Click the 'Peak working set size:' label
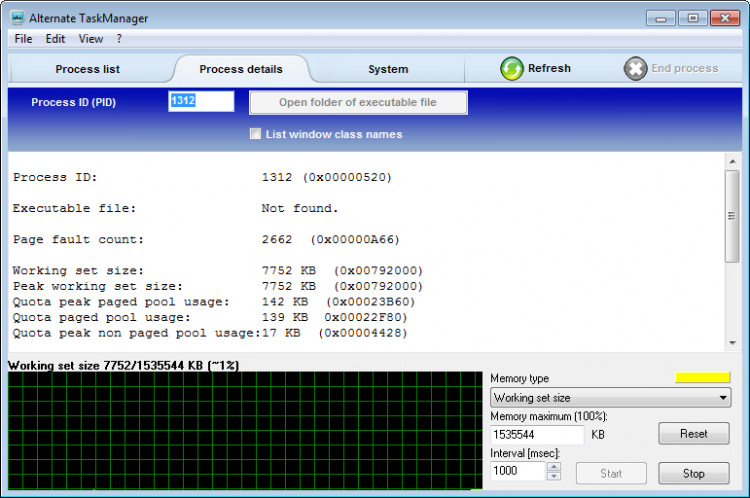The height and width of the screenshot is (498, 750). click(98, 287)
